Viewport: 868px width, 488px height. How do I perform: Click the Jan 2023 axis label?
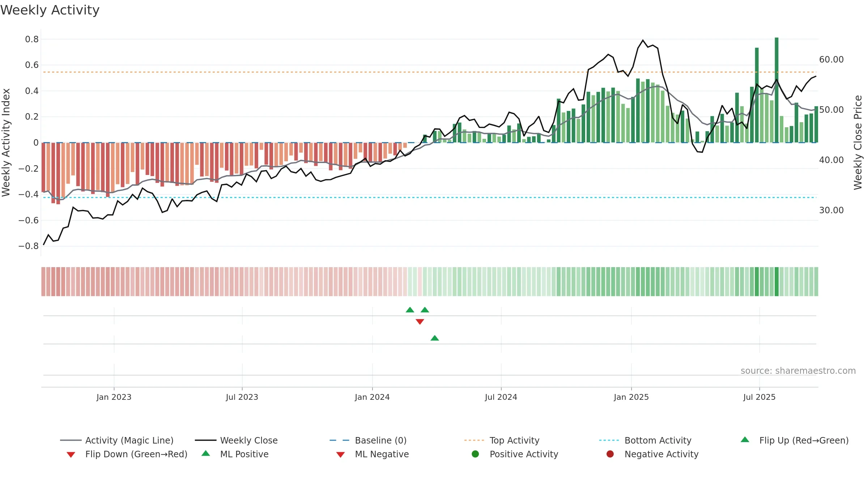coord(114,397)
